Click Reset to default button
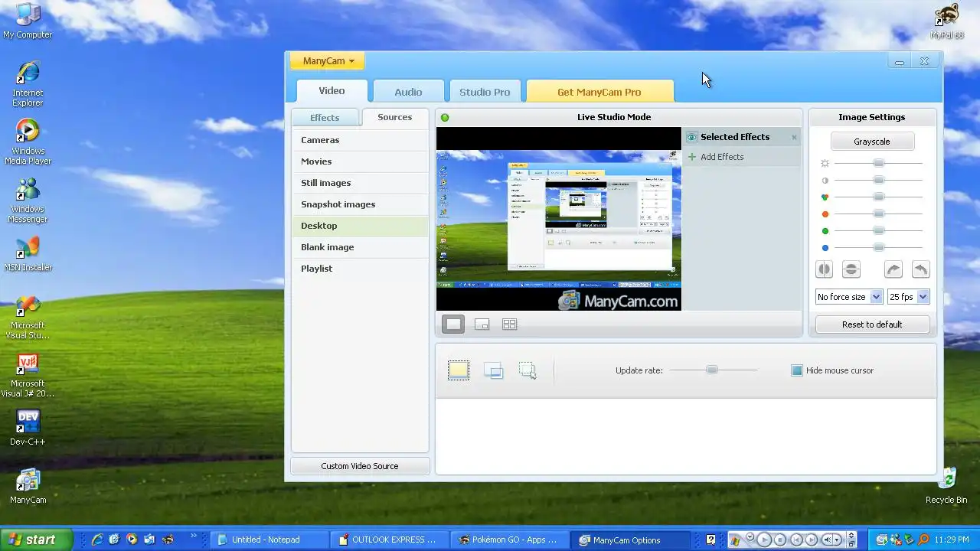This screenshot has height=551, width=980. pyautogui.click(x=872, y=324)
